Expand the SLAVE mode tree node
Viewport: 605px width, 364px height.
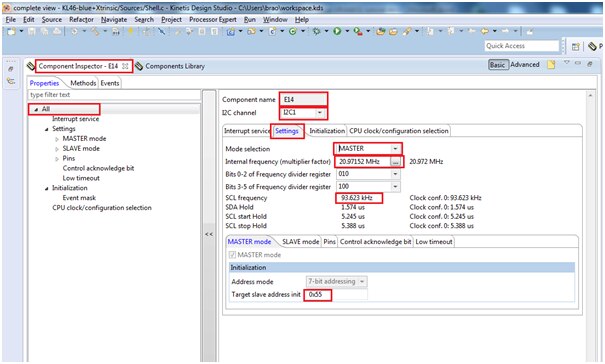57,149
